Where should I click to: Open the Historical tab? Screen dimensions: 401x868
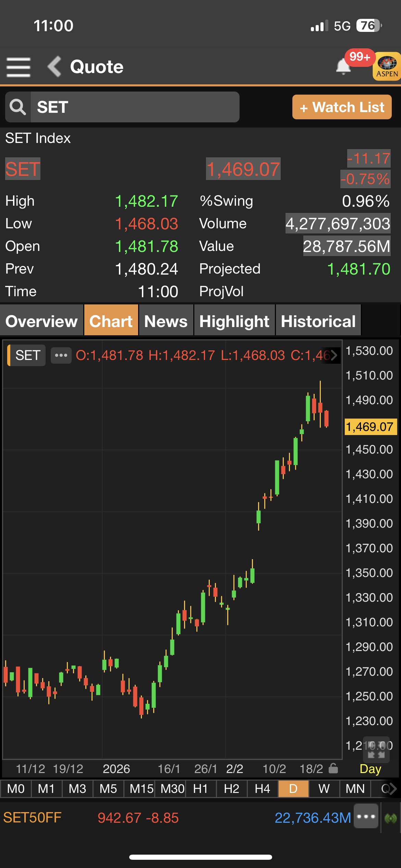[318, 321]
